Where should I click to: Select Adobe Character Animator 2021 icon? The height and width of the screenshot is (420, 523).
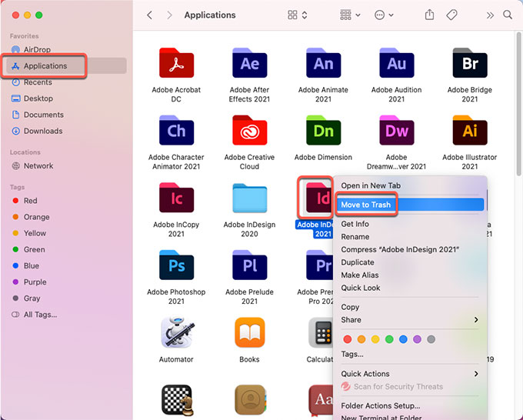coord(176,131)
